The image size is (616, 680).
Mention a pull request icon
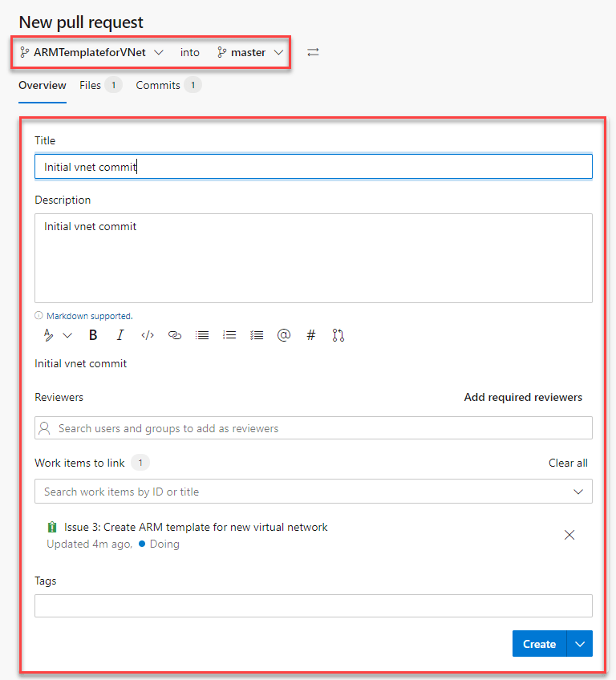point(338,335)
